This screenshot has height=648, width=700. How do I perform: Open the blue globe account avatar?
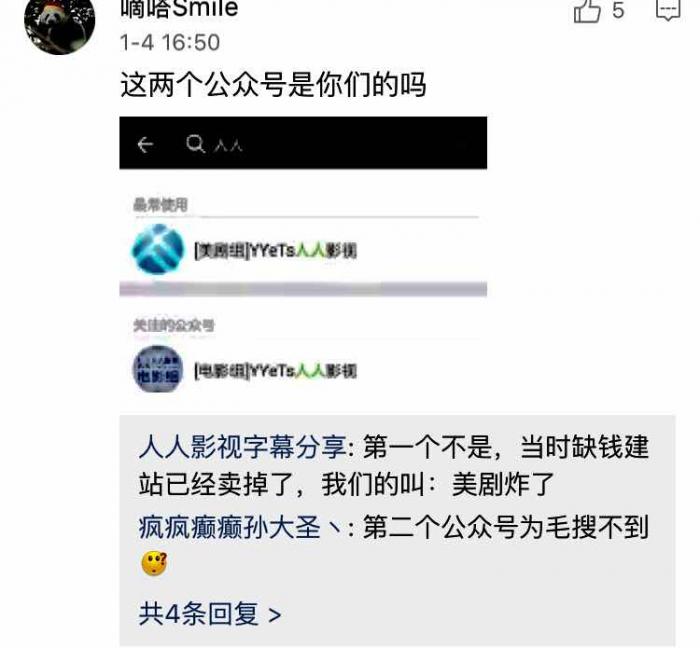point(158,249)
